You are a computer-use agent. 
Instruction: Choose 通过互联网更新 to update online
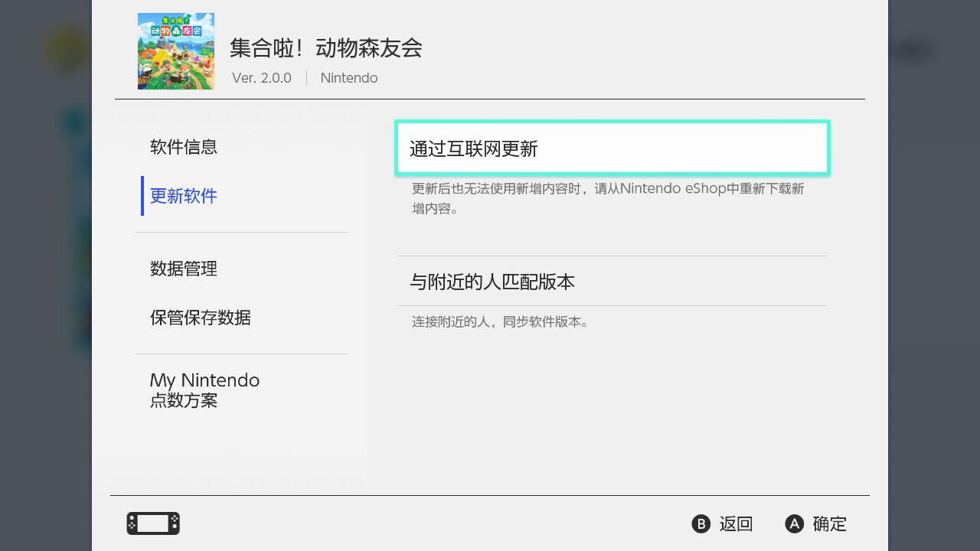[x=612, y=148]
